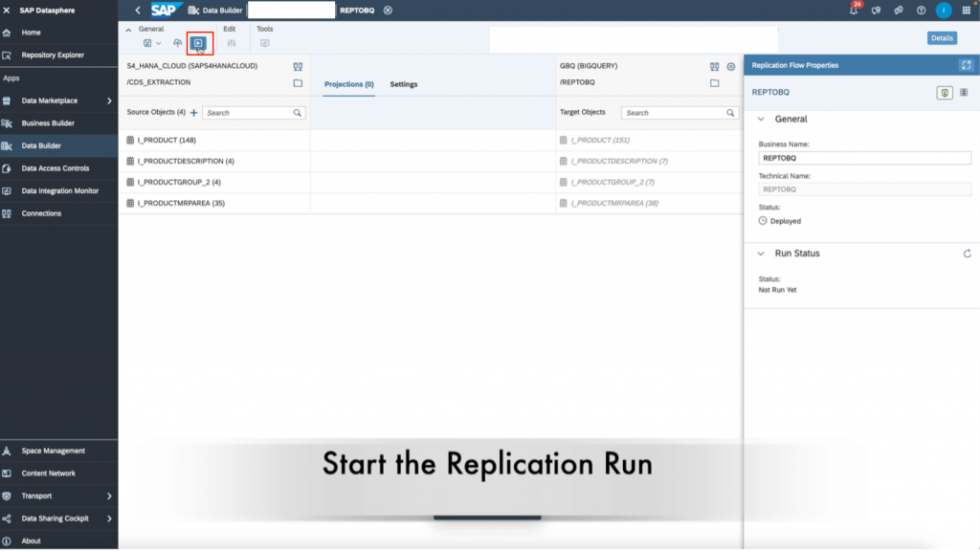This screenshot has width=980, height=552.
Task: Expand the Data Sharing Cockpit submenu arrow
Action: [109, 519]
